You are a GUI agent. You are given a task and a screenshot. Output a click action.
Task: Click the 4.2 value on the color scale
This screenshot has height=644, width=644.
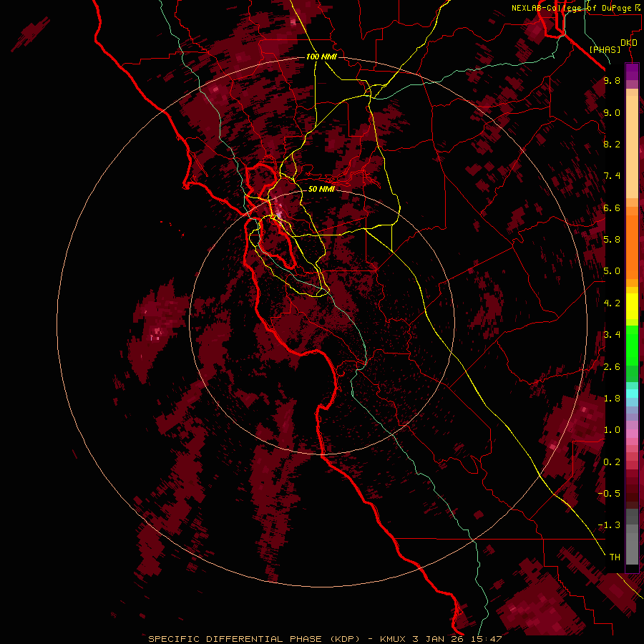[x=612, y=303]
